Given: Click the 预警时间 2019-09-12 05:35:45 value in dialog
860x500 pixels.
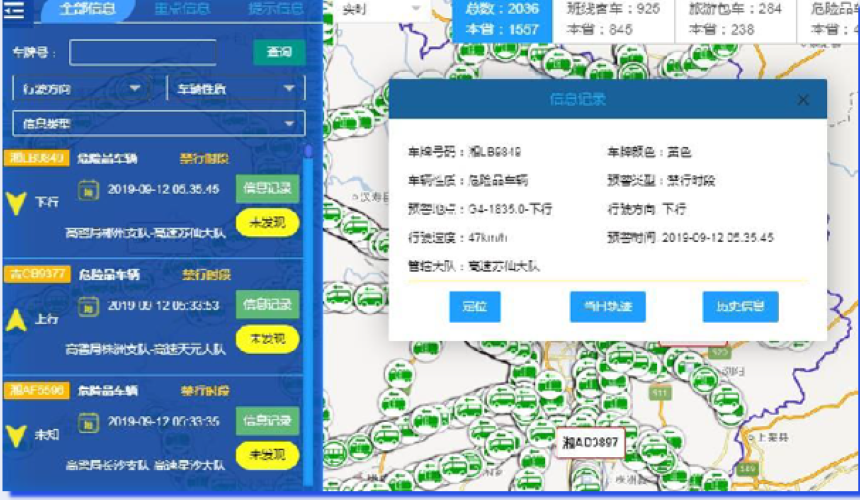Looking at the screenshot, I should pyautogui.click(x=717, y=237).
